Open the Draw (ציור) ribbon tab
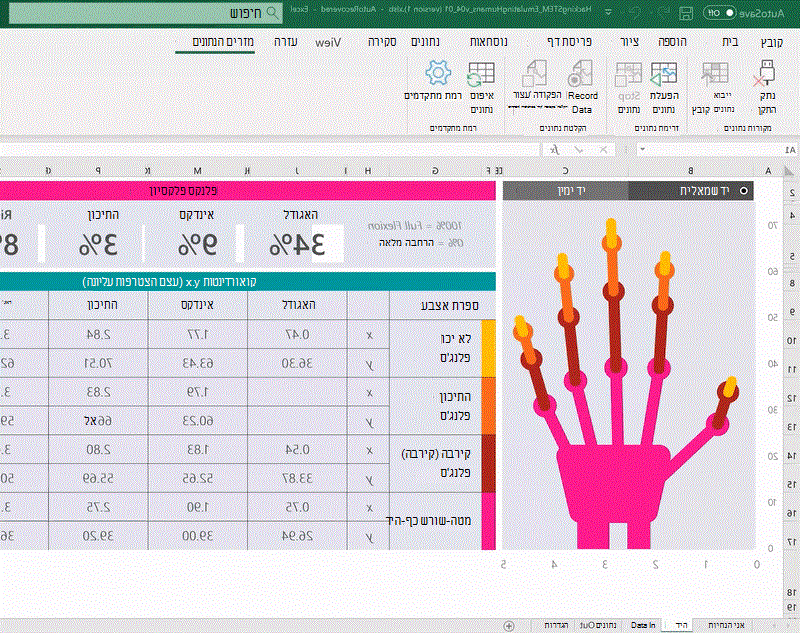800x633 pixels. (x=630, y=42)
